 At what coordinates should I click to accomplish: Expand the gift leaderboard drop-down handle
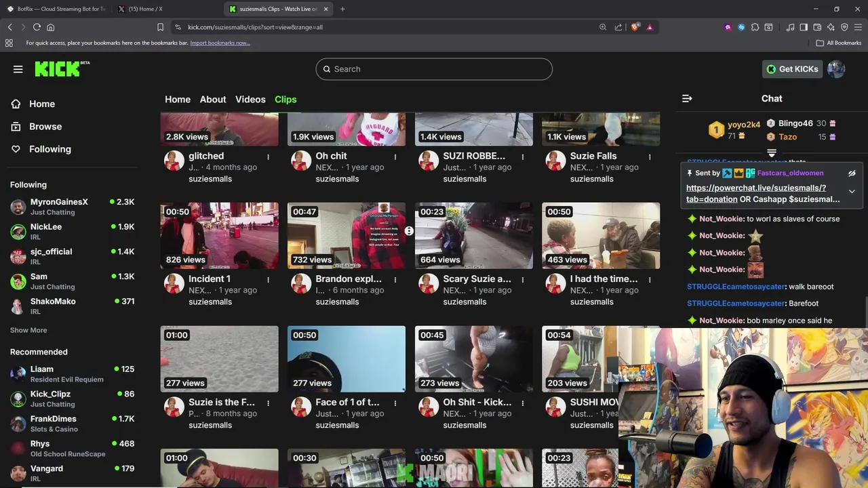(x=771, y=153)
